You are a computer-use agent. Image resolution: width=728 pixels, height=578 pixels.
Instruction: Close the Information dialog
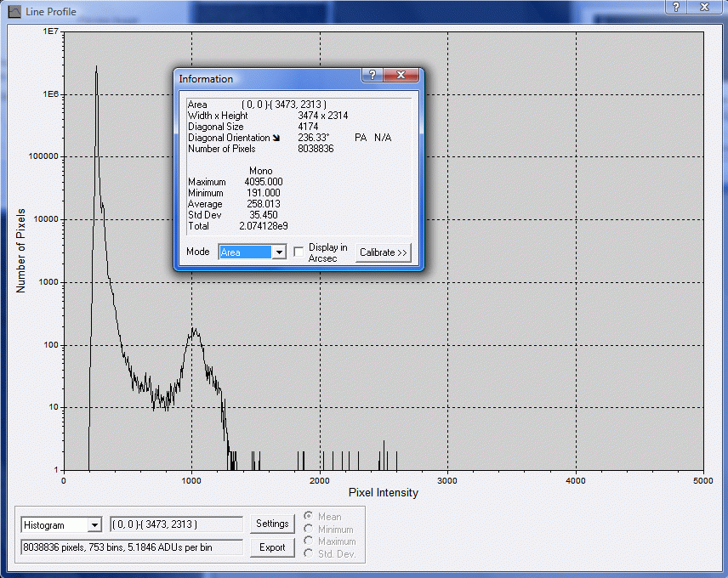(401, 76)
